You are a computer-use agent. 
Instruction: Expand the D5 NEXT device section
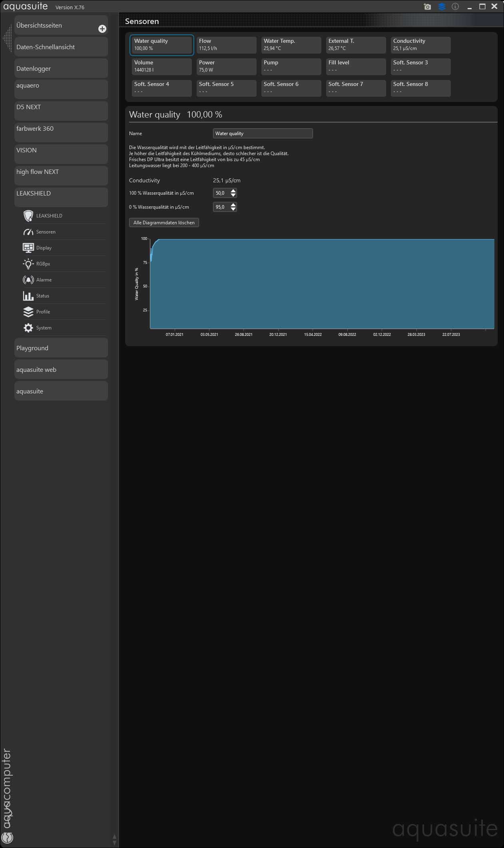tap(61, 111)
